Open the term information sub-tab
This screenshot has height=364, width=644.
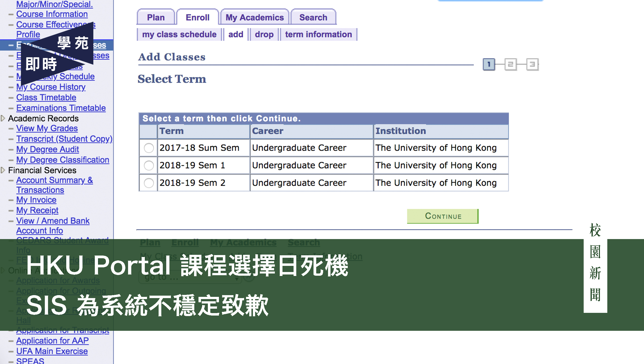[318, 34]
